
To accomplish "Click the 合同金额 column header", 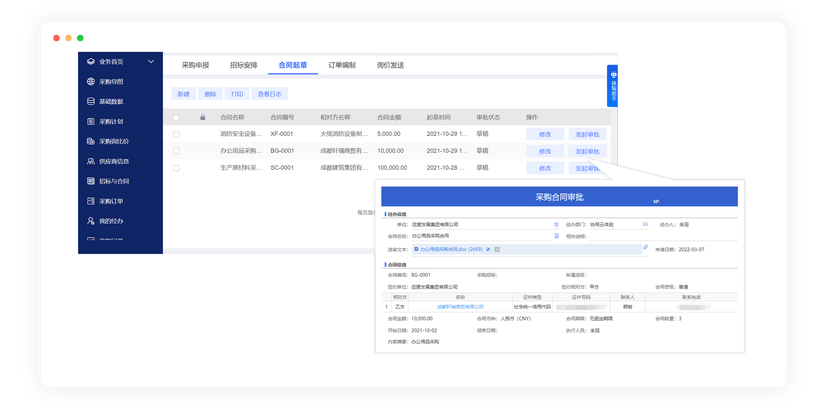I will [389, 117].
